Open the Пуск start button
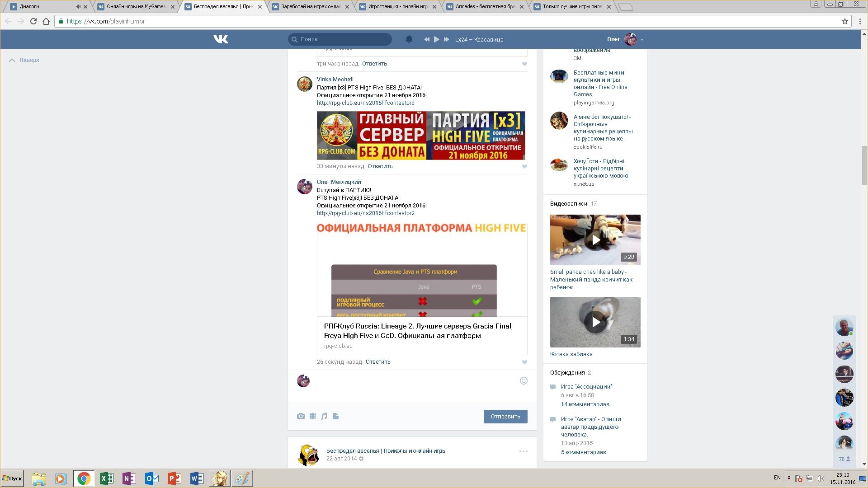This screenshot has width=868, height=488. 12,479
